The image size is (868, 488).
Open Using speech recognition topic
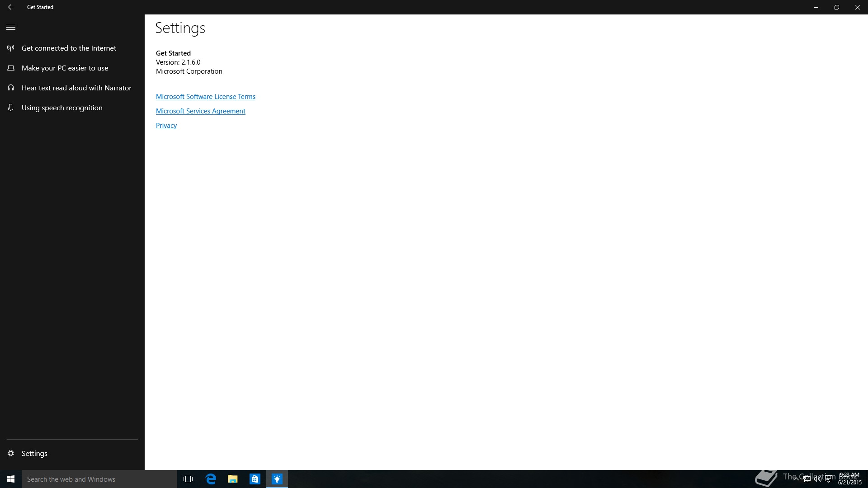click(x=72, y=108)
